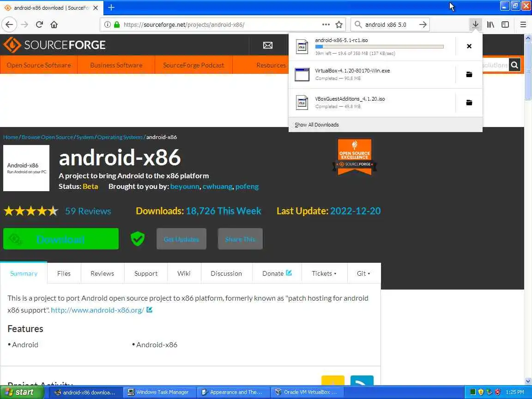Screen dimensions: 532x399
Task: Open the Library toolbar icon
Action: (490, 24)
